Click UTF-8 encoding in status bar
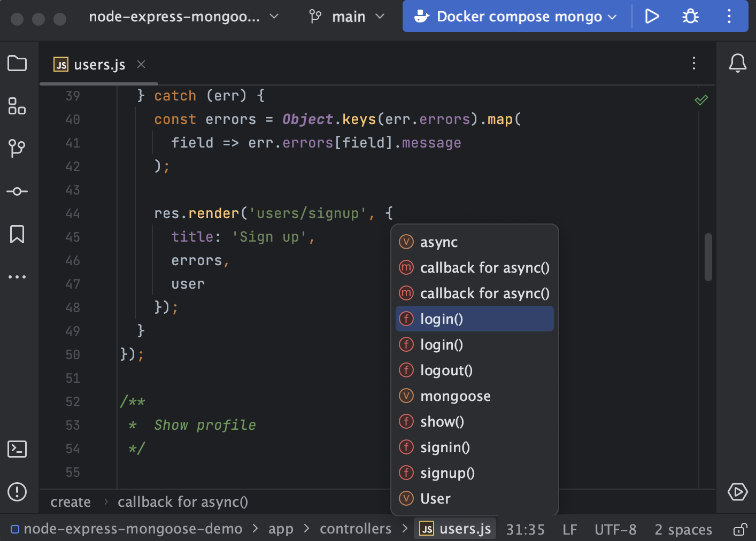The height and width of the screenshot is (541, 756). 615,529
